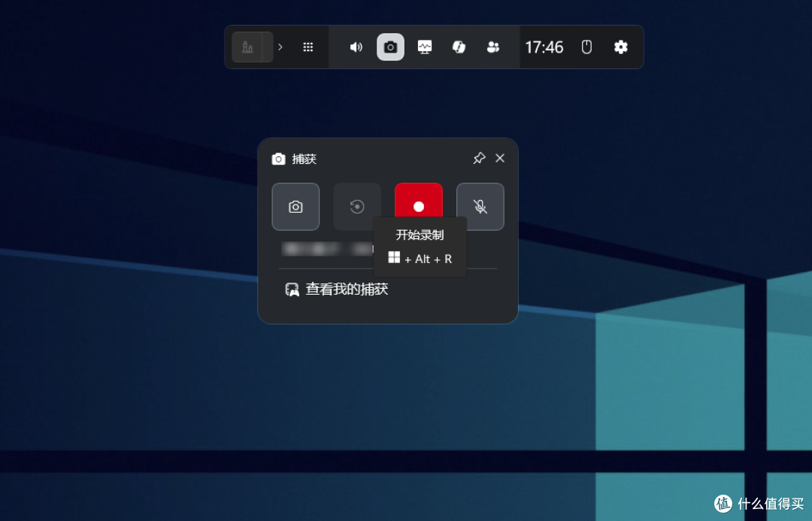Click the 17:46 clock display
The image size is (812, 521).
(544, 47)
